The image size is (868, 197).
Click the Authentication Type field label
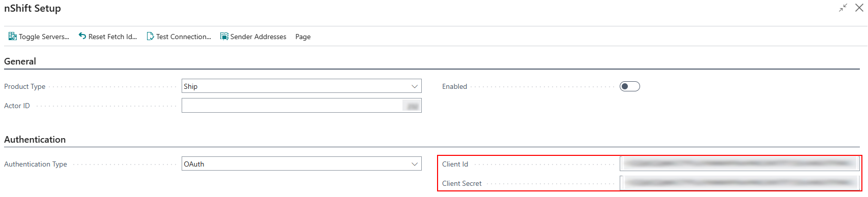click(36, 164)
